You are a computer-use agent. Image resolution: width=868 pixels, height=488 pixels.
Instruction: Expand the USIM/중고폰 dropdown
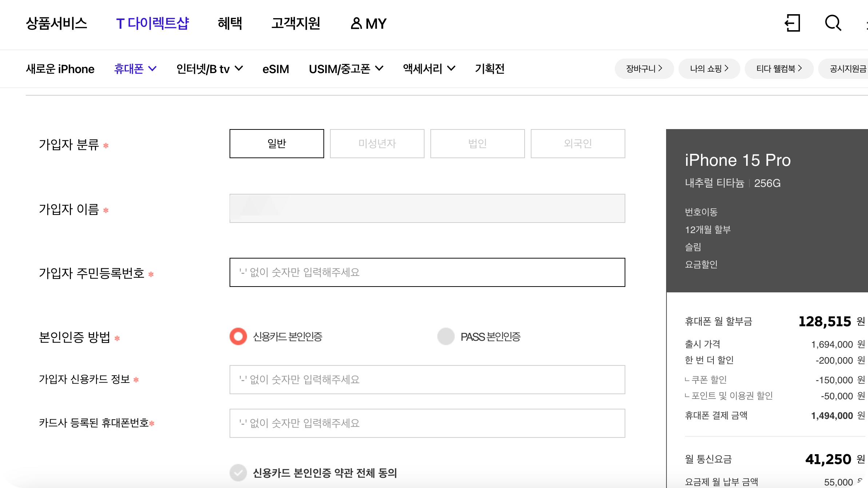346,69
